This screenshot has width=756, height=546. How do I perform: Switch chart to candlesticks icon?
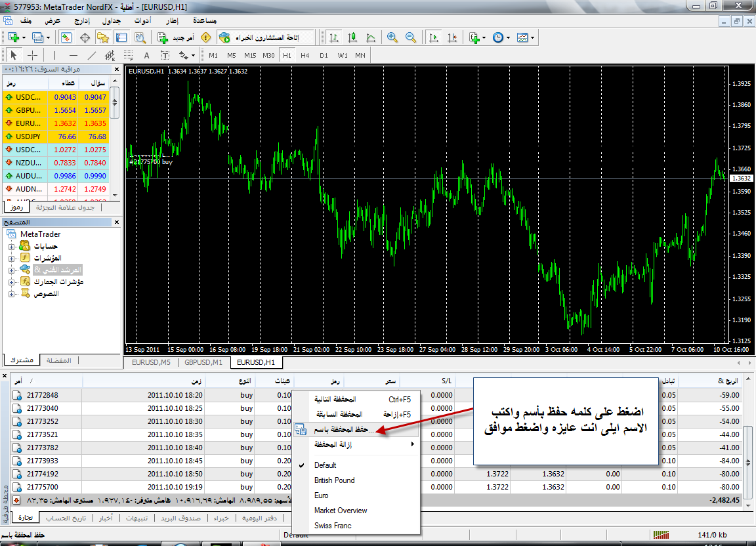click(x=352, y=37)
